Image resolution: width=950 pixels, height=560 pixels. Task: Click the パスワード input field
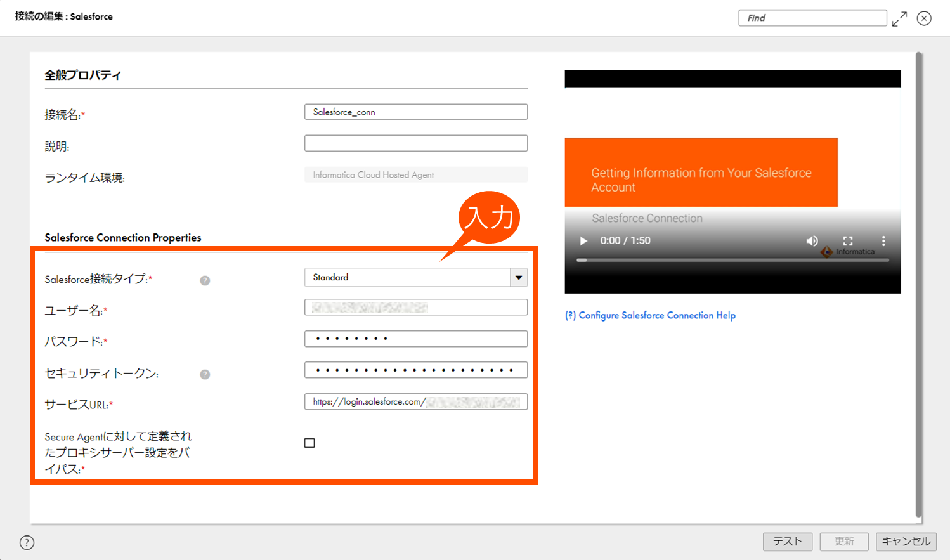[416, 339]
